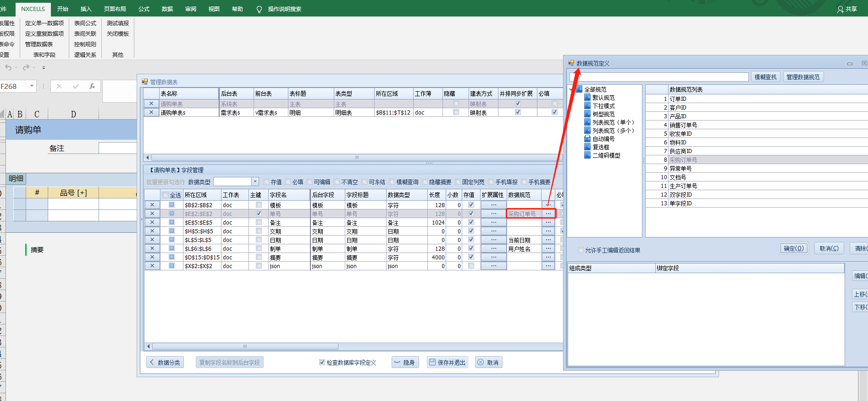Image resolution: width=868 pixels, height=401 pixels.
Task: Switch to the 公式 ribbon tab
Action: point(144,9)
